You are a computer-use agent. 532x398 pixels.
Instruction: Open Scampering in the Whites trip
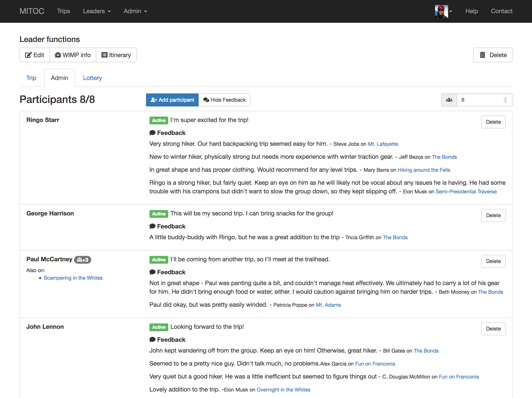tap(73, 278)
